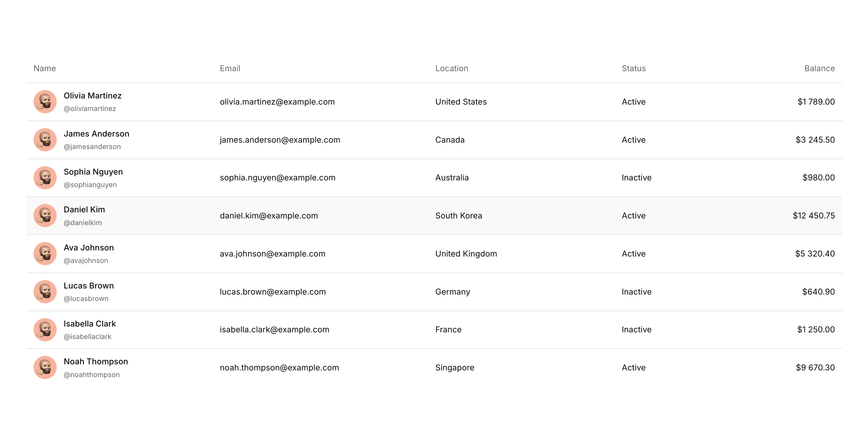Click the Status column header
This screenshot has height=441, width=868.
tap(634, 68)
